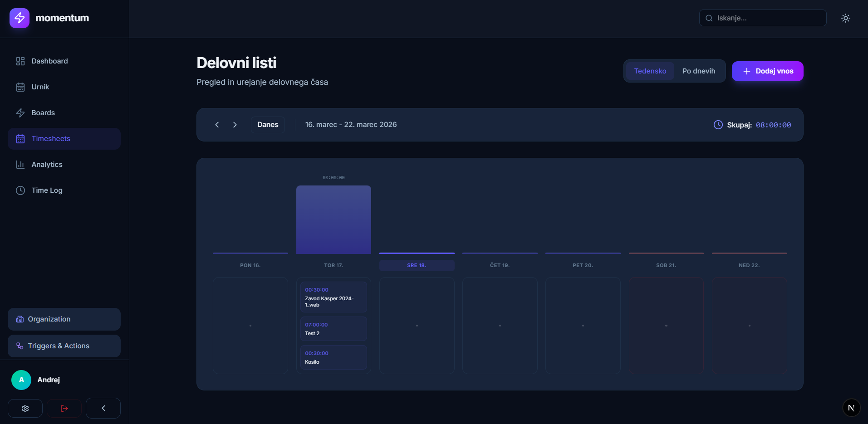Open Time Log from the sidebar
This screenshot has height=424, width=868.
click(47, 190)
